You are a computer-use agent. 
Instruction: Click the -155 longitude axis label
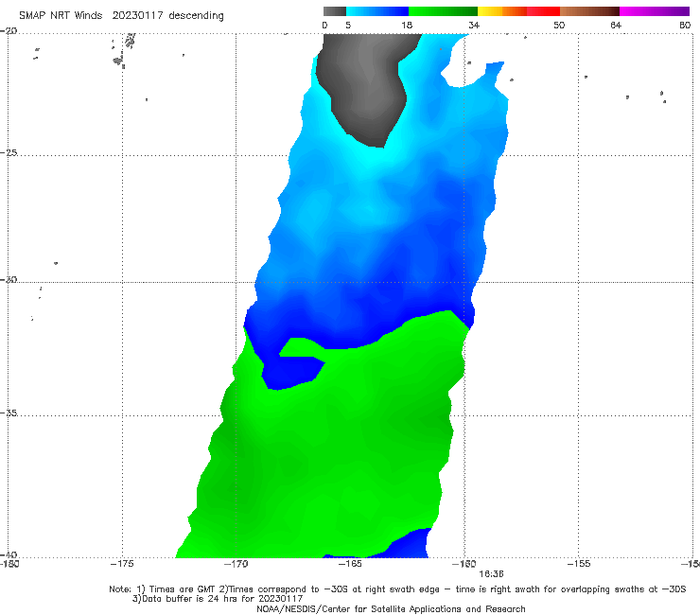point(579,564)
